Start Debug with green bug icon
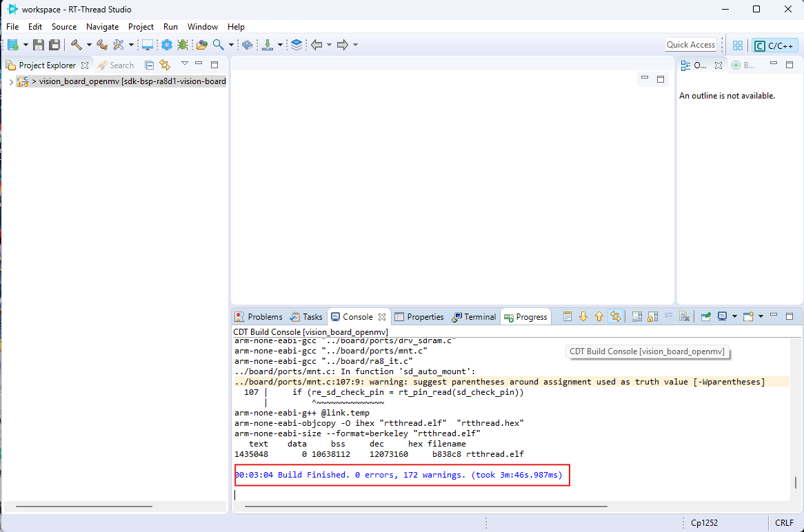 (182, 45)
